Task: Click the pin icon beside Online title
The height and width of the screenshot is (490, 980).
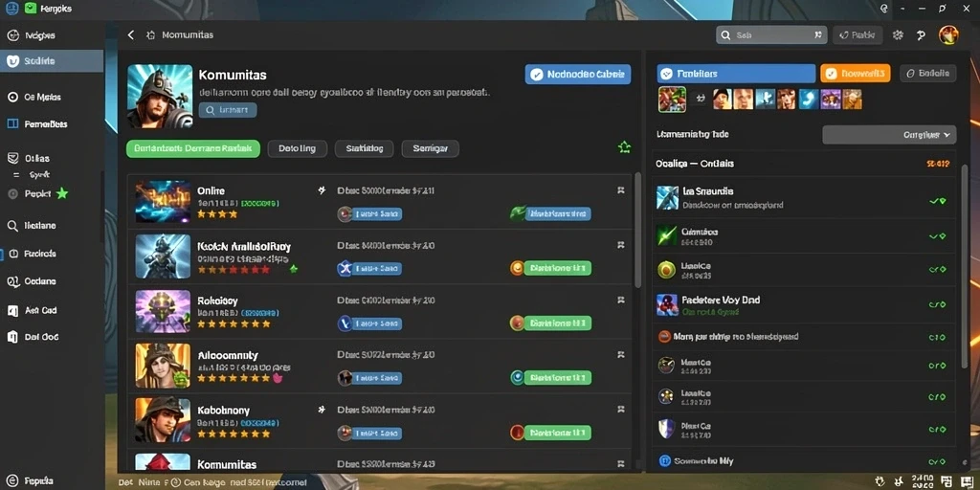Action: point(322,190)
